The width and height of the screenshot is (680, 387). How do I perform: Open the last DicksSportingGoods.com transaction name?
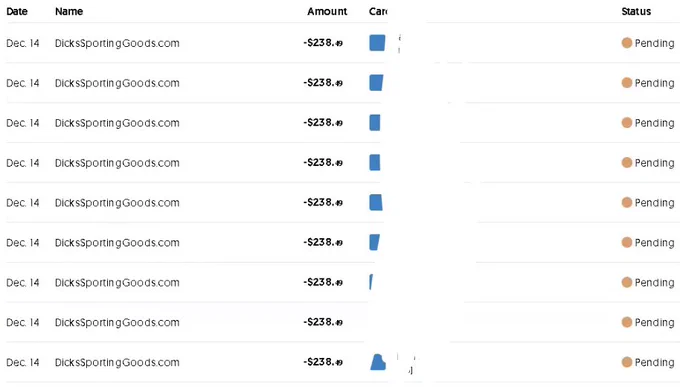117,362
